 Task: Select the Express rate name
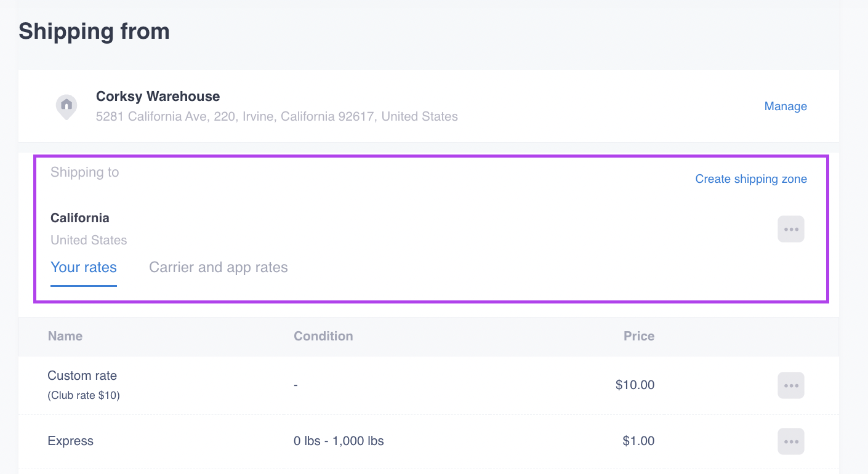[x=70, y=441]
